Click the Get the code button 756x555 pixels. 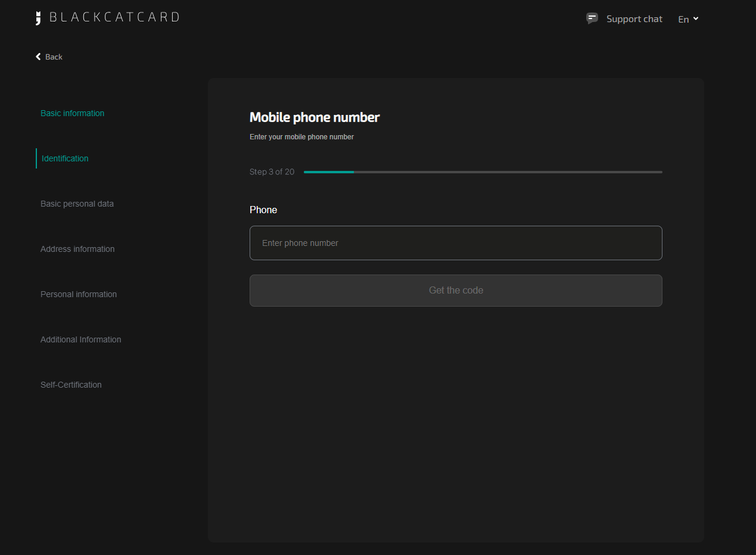tap(456, 291)
